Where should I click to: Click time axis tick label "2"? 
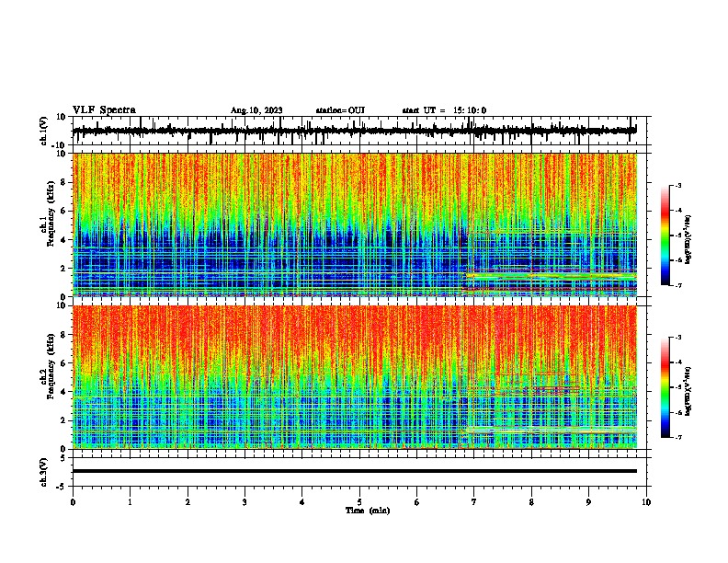pyautogui.click(x=188, y=502)
